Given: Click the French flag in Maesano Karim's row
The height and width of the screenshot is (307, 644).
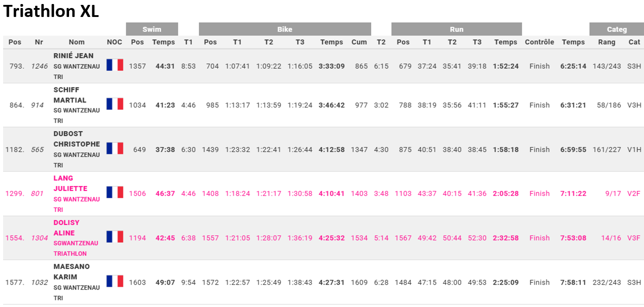Looking at the screenshot, I should click(x=115, y=281).
